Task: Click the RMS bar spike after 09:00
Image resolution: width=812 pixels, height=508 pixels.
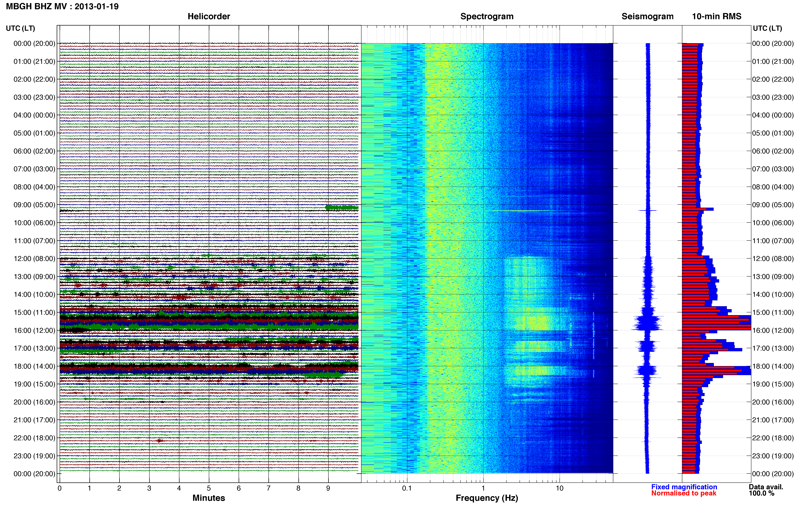Action: [x=698, y=209]
